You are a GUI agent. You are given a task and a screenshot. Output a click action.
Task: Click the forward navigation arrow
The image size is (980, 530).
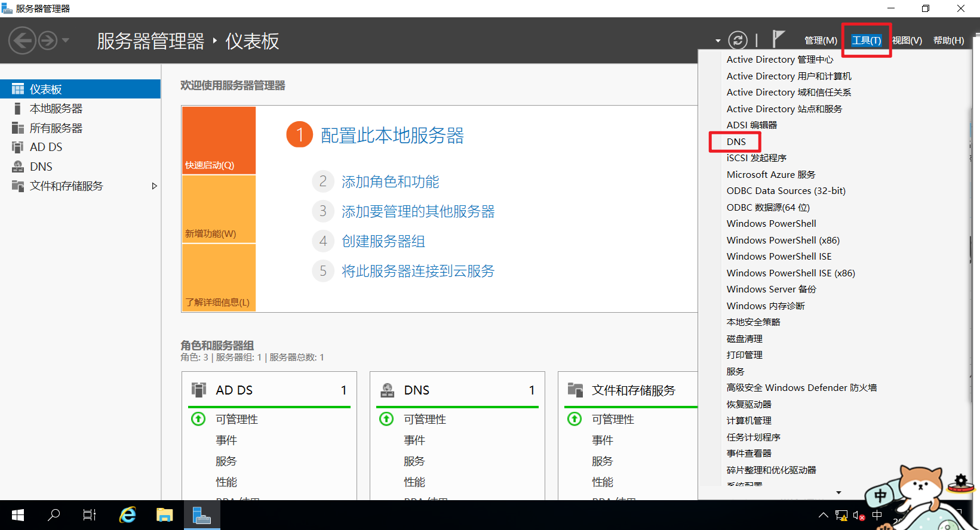tap(48, 41)
